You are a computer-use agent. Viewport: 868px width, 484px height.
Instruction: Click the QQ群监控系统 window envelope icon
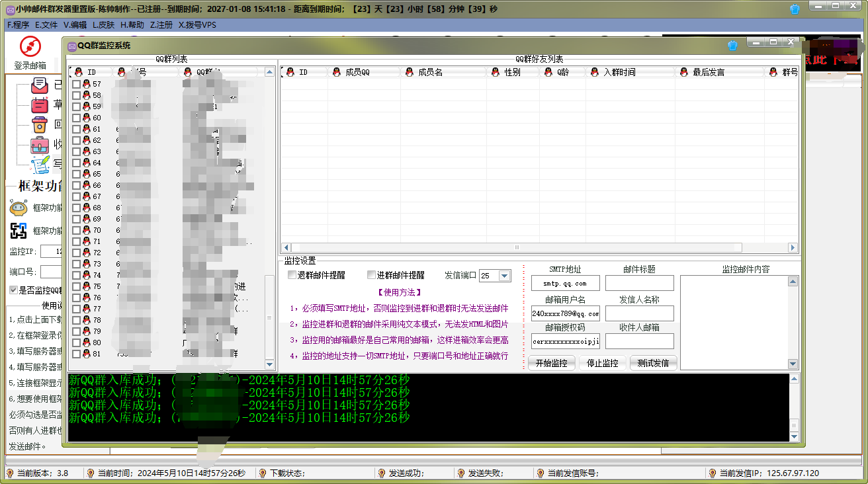[71, 46]
